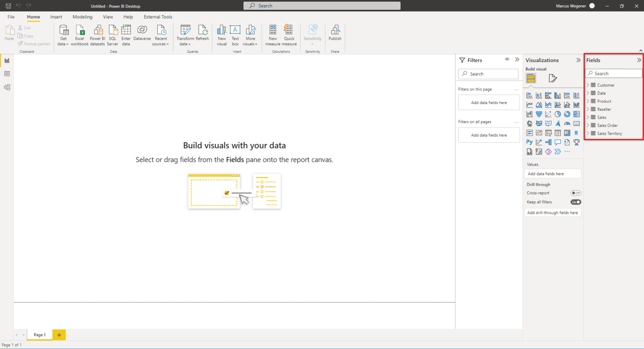Image resolution: width=644 pixels, height=349 pixels.
Task: Turn on the Cross-report toggle
Action: pyautogui.click(x=576, y=193)
